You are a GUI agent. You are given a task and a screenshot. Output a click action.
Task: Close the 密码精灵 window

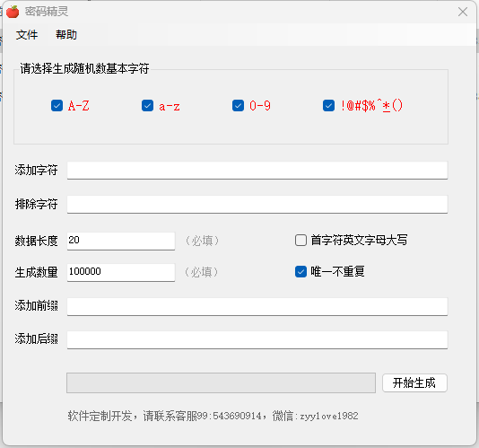463,12
